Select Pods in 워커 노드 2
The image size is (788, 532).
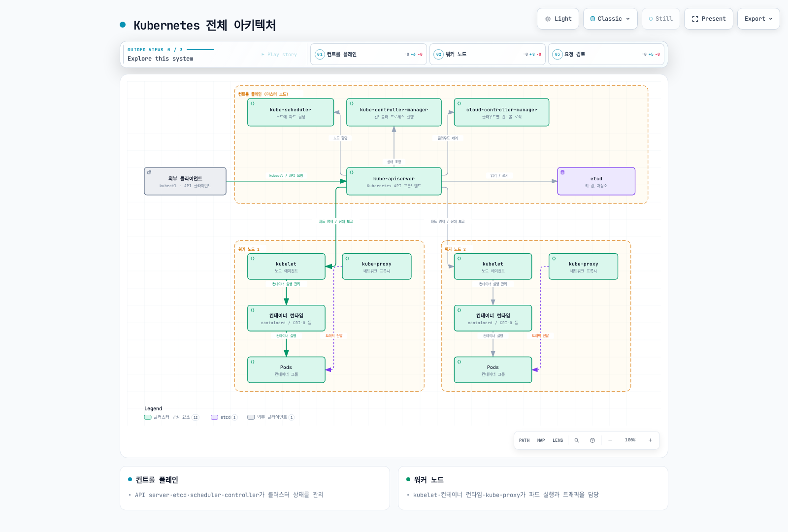pos(493,370)
